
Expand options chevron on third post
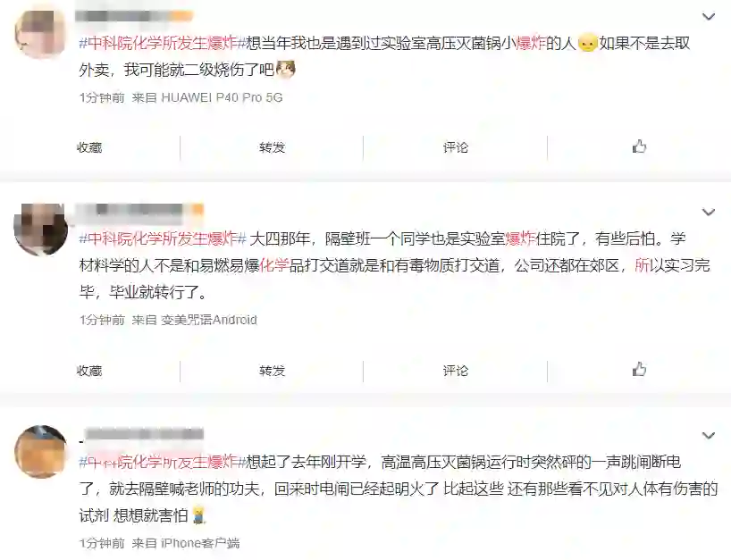tap(708, 436)
